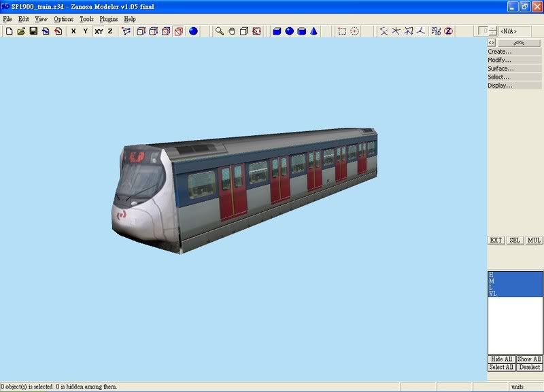This screenshot has height=392, width=544.
Task: Click the red Z logo icon
Action: (448, 31)
